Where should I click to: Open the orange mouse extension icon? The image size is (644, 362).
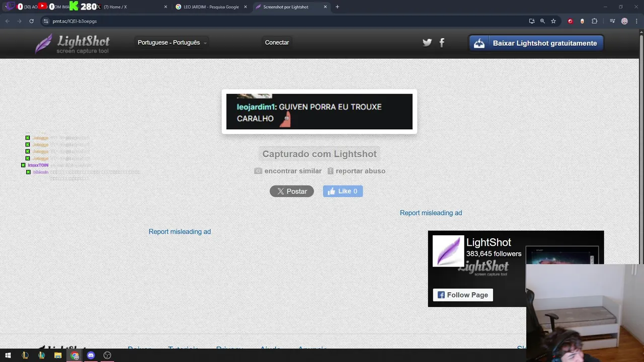point(582,21)
